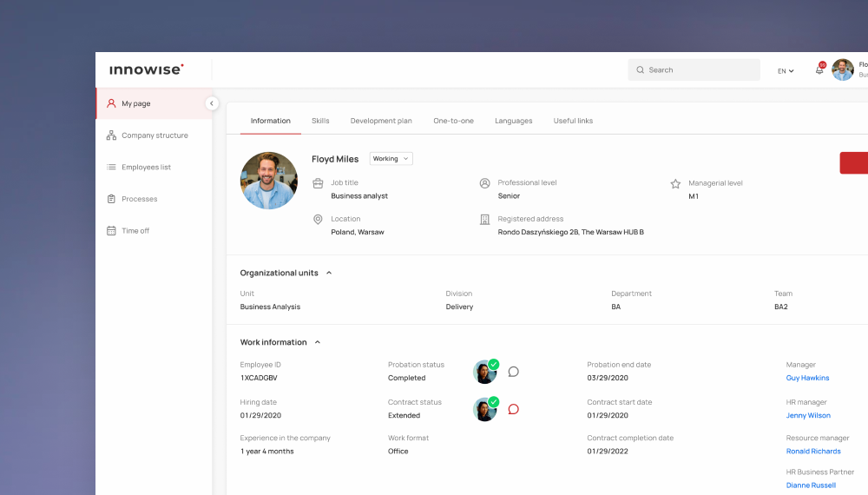Click the Processes clipboard icon
The image size is (868, 495).
click(111, 199)
